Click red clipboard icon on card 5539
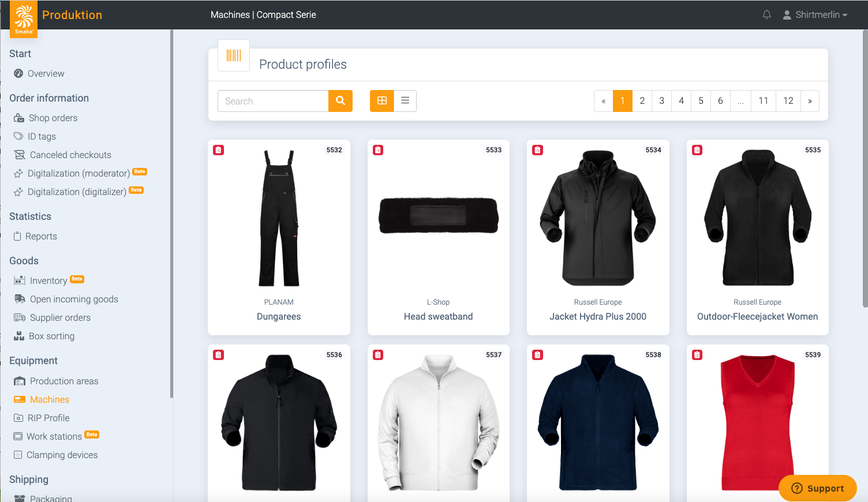The image size is (868, 502). point(697,355)
